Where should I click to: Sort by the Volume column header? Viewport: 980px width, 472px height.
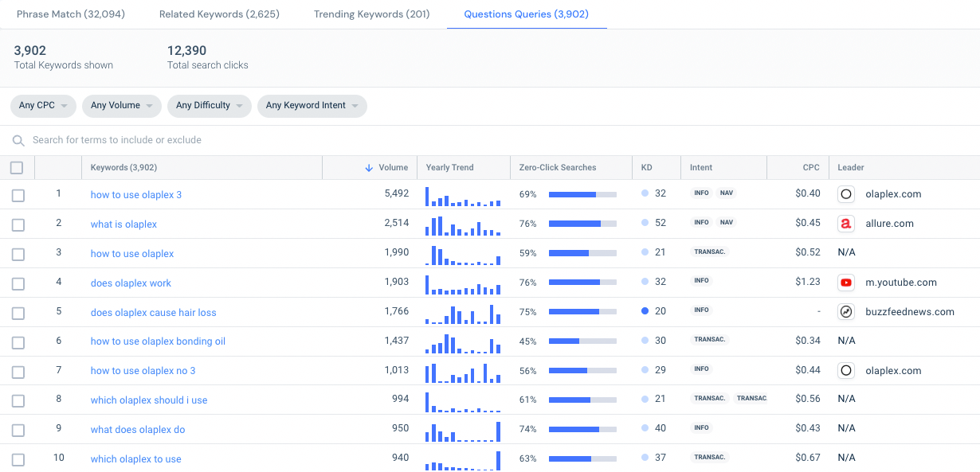[x=394, y=168]
